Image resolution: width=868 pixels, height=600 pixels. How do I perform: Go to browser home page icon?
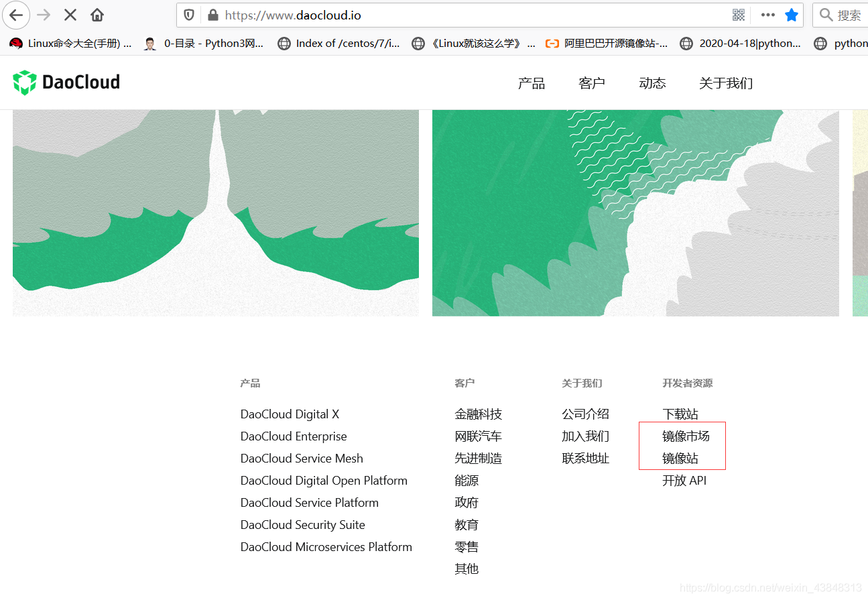click(x=97, y=15)
